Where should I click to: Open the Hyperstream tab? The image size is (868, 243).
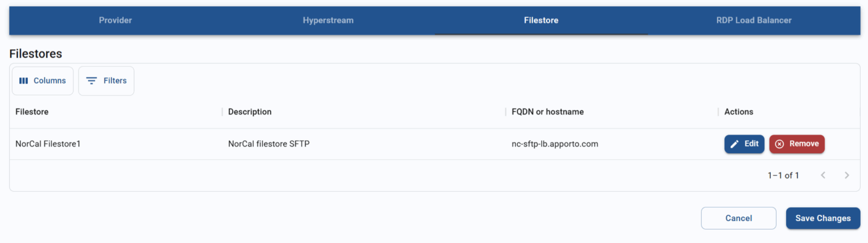coord(328,20)
